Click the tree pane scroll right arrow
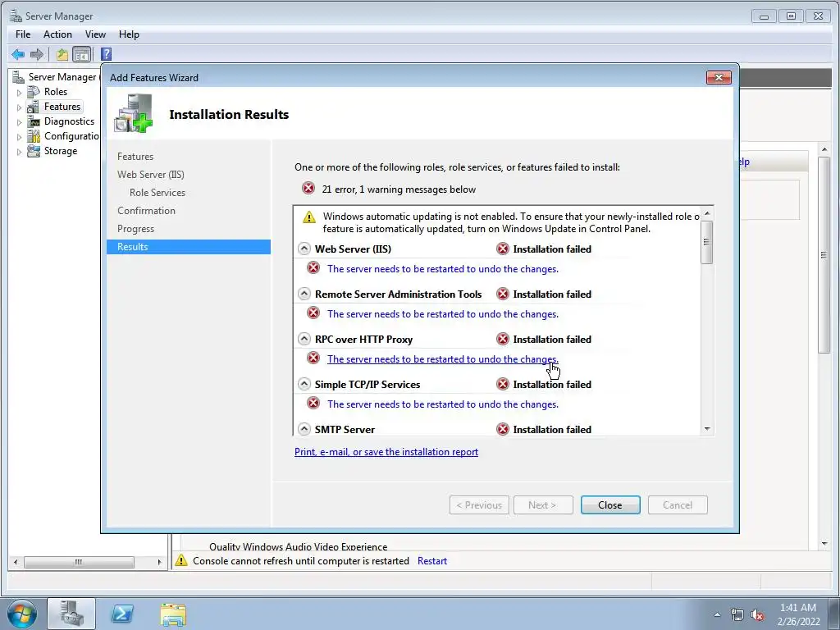 tap(159, 562)
